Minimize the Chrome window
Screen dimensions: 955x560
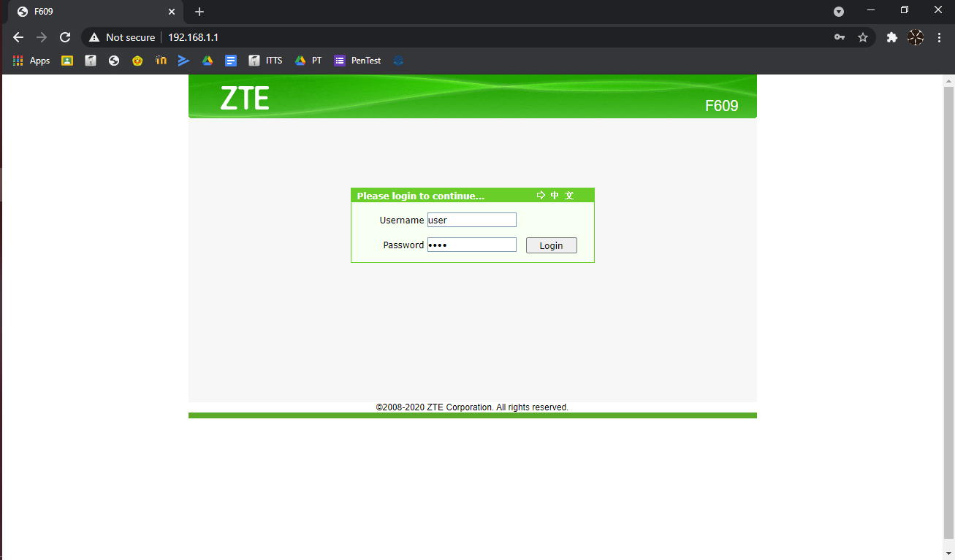(870, 10)
